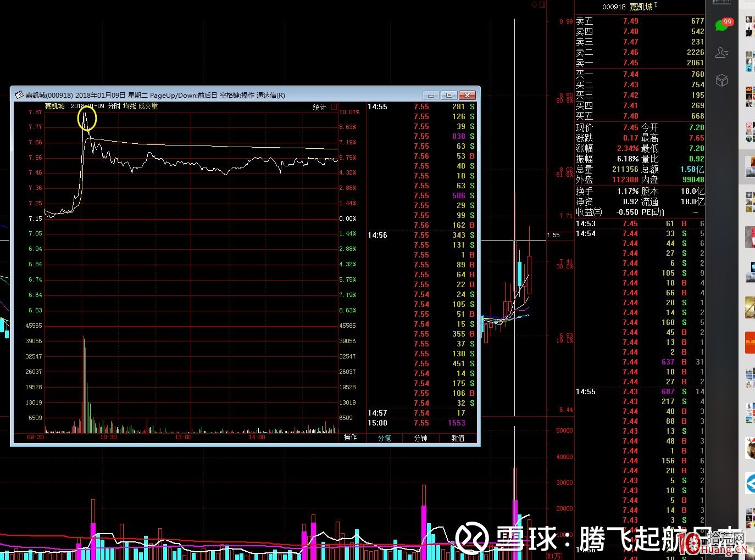Click the 13:00 time axis label
The image size is (755, 560).
click(x=183, y=437)
